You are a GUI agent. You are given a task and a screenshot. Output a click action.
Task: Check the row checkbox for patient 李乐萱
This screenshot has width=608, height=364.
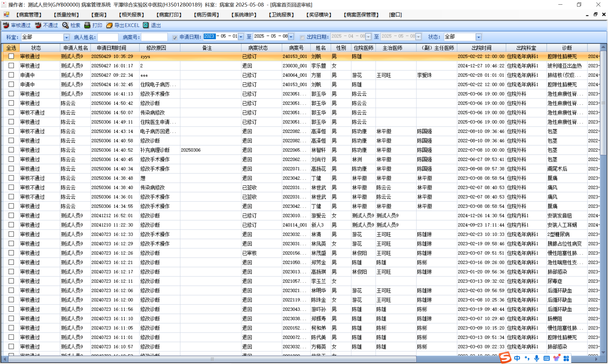(11, 66)
